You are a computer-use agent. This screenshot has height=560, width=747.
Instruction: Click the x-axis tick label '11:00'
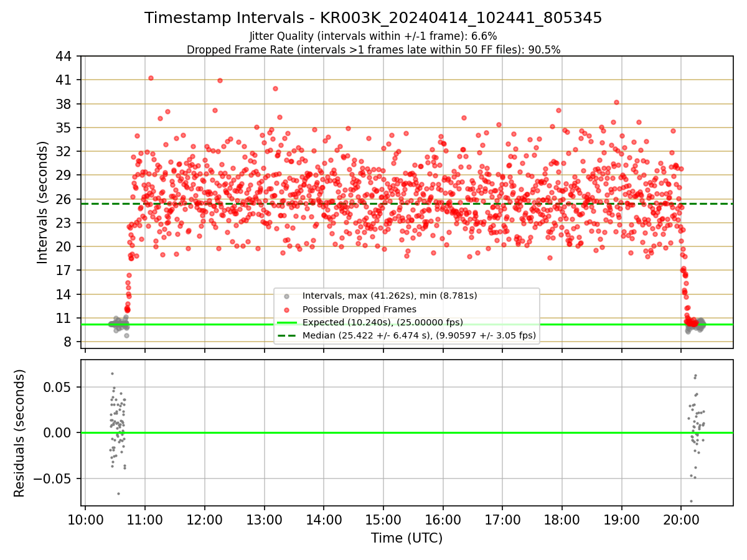point(145,520)
